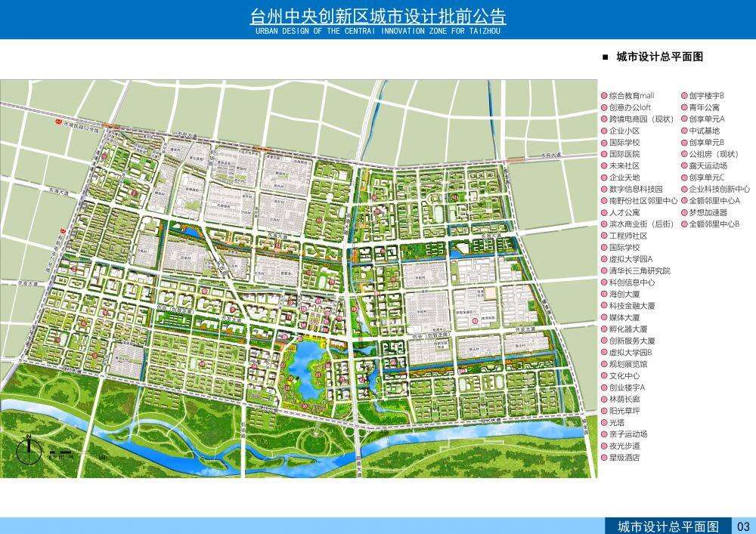Select legend entry 南野份社区邻里中心

click(x=639, y=201)
